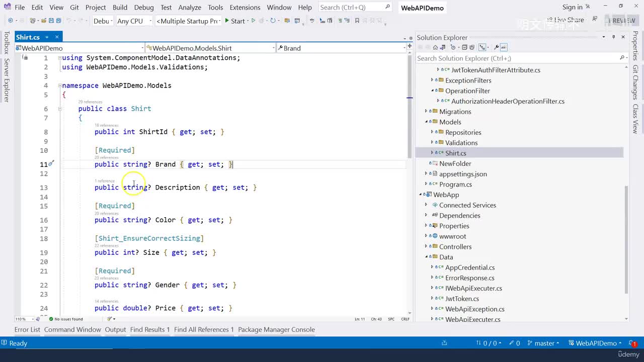
Task: Click the Sign in link
Action: [572, 7]
